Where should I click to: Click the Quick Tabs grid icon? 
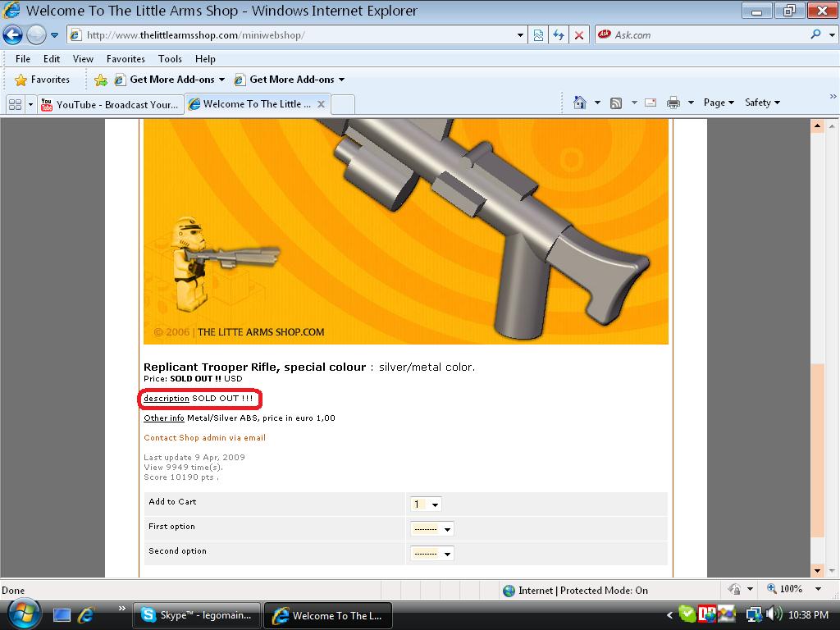click(16, 104)
